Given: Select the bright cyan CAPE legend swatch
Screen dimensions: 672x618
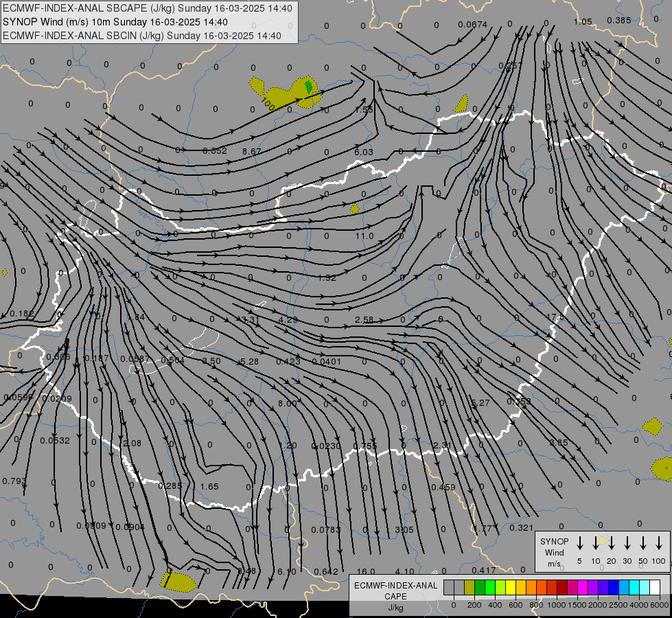Looking at the screenshot, I should (634, 588).
